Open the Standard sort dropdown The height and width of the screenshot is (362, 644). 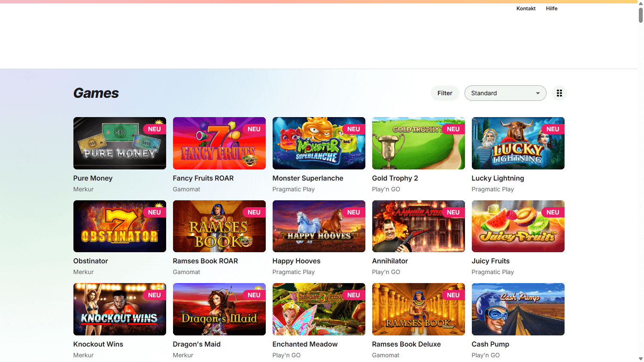click(505, 93)
